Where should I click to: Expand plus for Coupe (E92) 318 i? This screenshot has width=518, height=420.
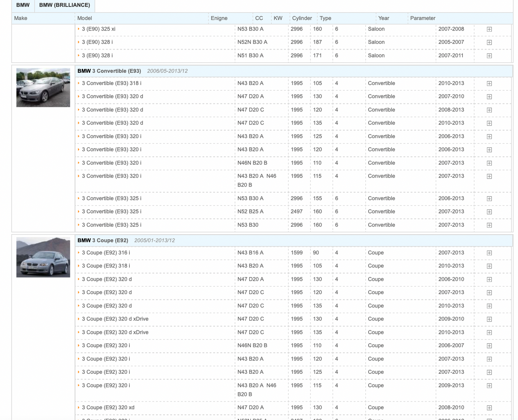489,266
